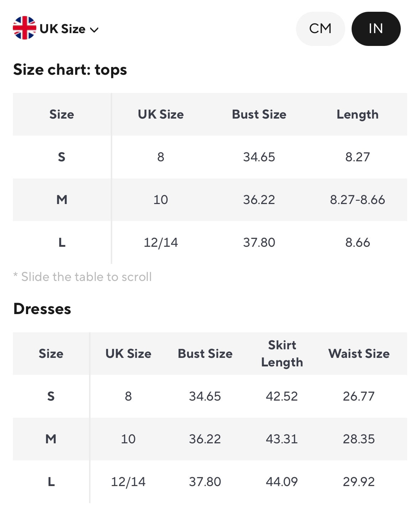Viewport: 420px width, 506px height.
Task: Click the 8.27-8.66 length value
Action: click(357, 200)
